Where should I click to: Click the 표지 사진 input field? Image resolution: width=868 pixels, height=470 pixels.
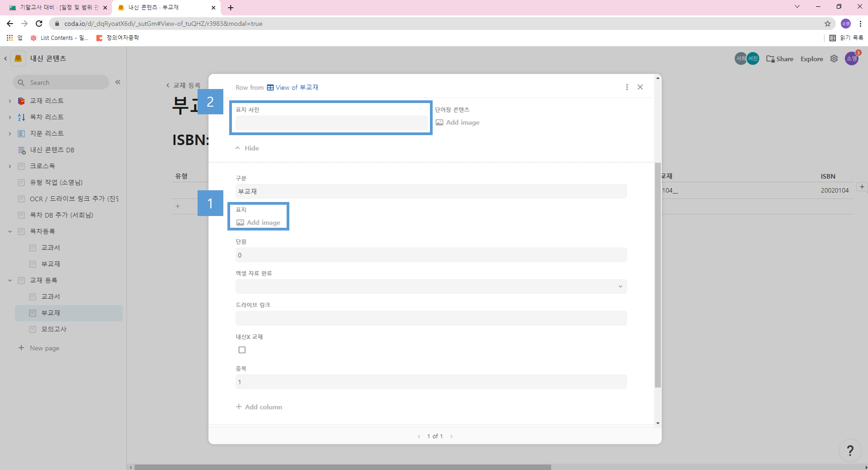point(331,123)
